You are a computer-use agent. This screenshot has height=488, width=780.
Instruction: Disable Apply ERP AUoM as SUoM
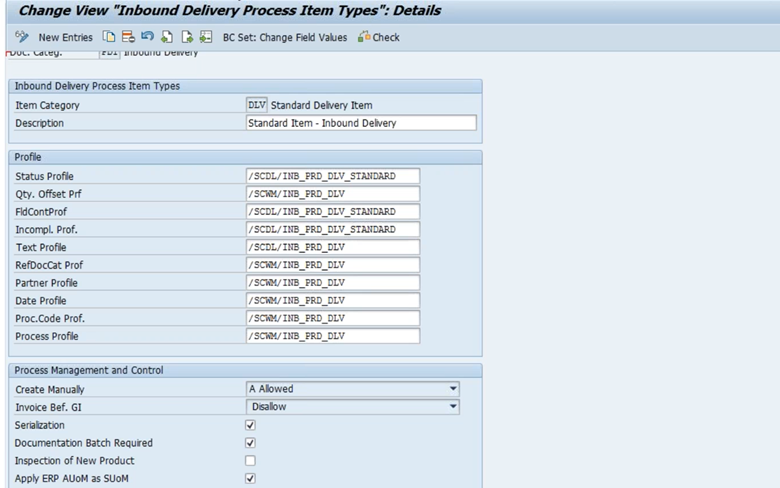[251, 478]
